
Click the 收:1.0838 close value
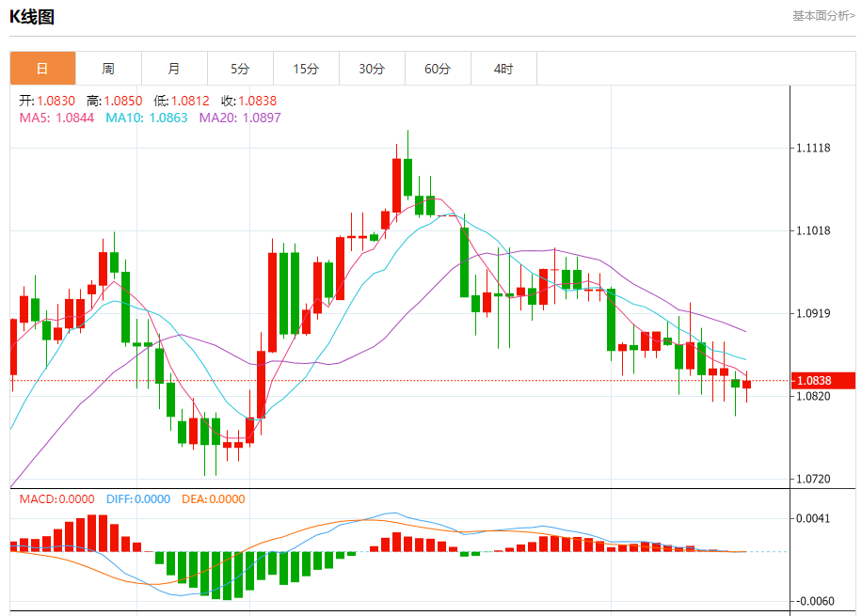[x=249, y=102]
